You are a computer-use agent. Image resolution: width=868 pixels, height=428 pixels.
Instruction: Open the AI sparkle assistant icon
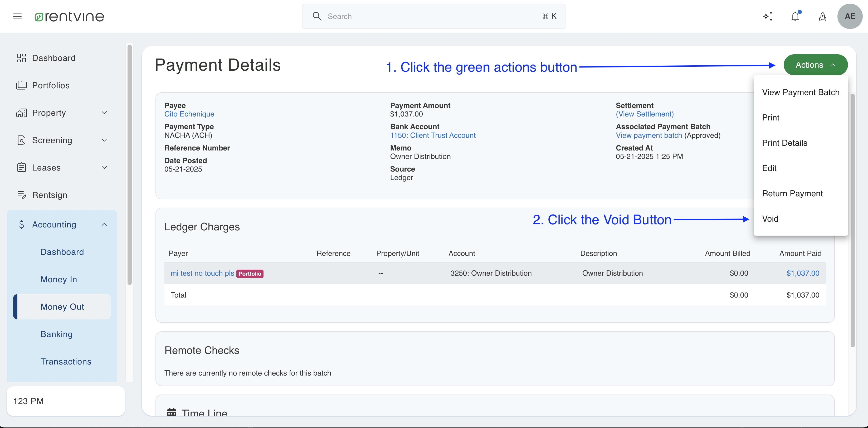768,16
